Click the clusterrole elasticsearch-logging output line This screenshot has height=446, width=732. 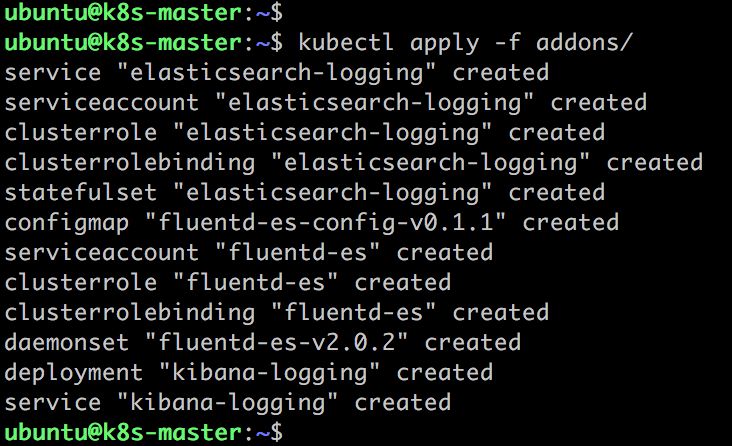[x=305, y=133]
